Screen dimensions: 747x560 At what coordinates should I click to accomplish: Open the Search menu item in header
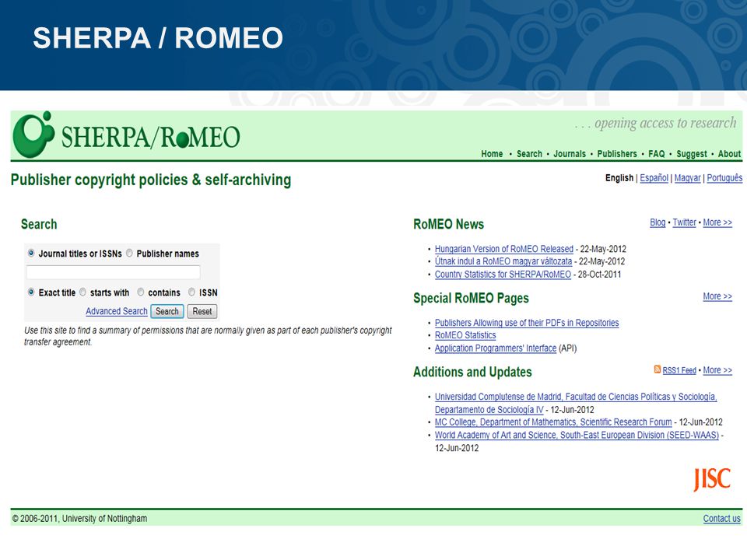coord(529,154)
